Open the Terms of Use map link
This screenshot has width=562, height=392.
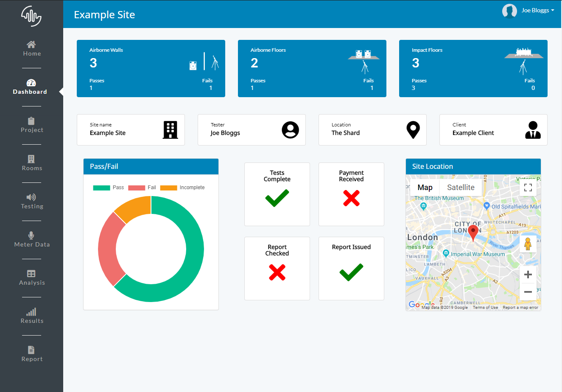point(485,308)
